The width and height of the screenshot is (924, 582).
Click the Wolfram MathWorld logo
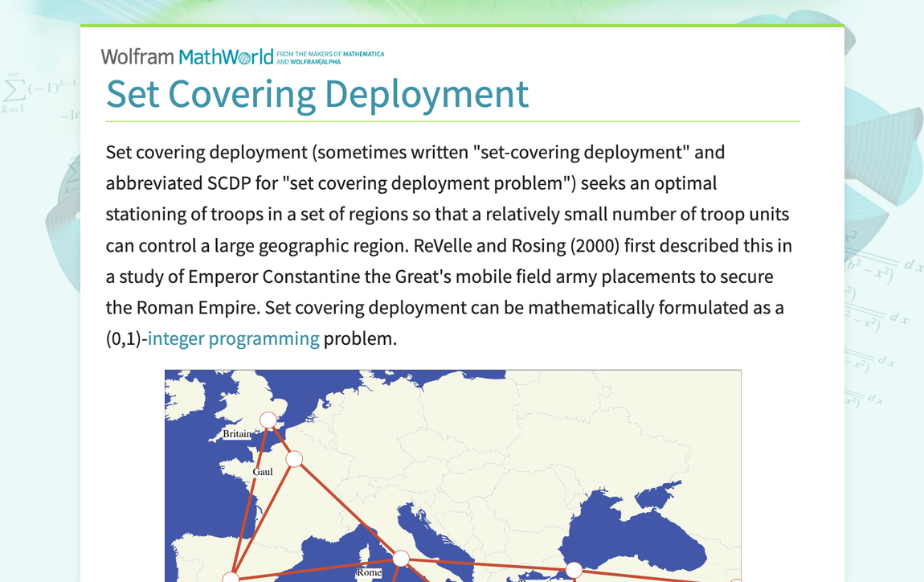click(x=186, y=56)
